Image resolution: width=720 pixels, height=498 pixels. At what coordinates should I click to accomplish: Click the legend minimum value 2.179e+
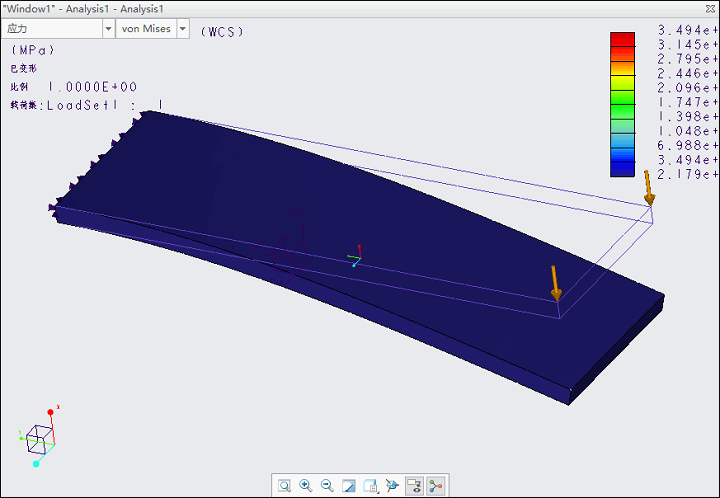pos(687,174)
